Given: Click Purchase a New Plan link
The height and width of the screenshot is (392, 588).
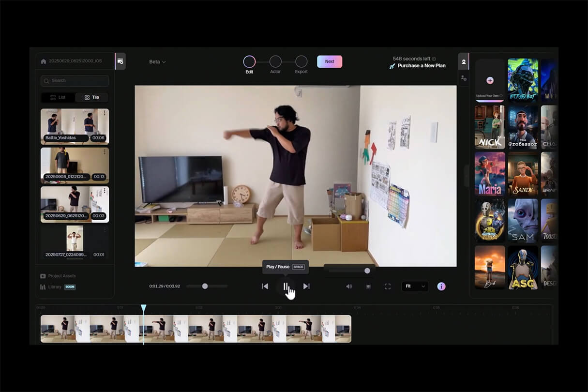Looking at the screenshot, I should 421,65.
